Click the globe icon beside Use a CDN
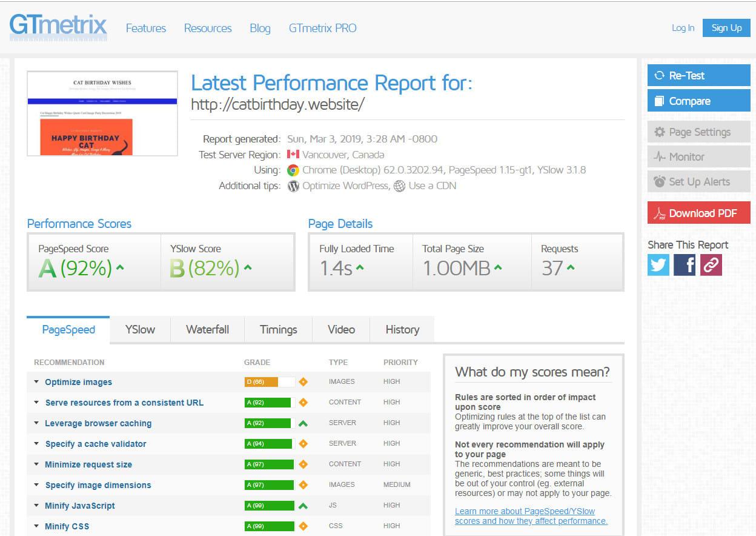This screenshot has height=536, width=756. (x=399, y=186)
